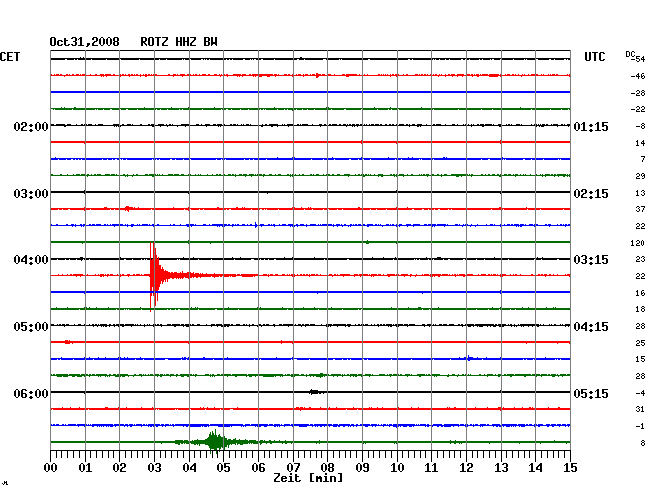Click the CET column header
650x494 pixels.
point(10,57)
